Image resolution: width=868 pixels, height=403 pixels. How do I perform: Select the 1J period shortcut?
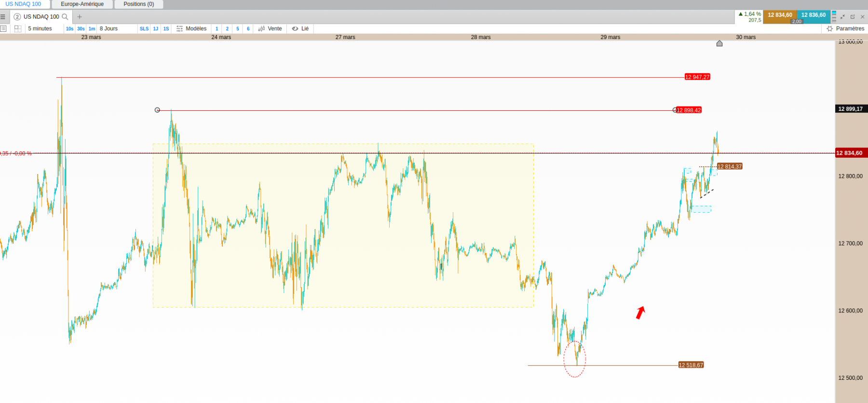click(x=156, y=29)
